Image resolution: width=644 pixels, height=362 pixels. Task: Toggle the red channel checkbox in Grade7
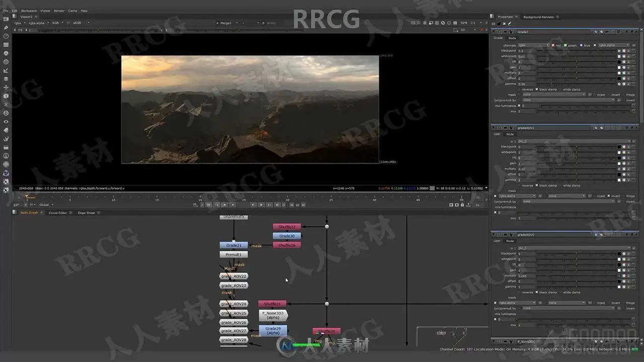pos(553,45)
